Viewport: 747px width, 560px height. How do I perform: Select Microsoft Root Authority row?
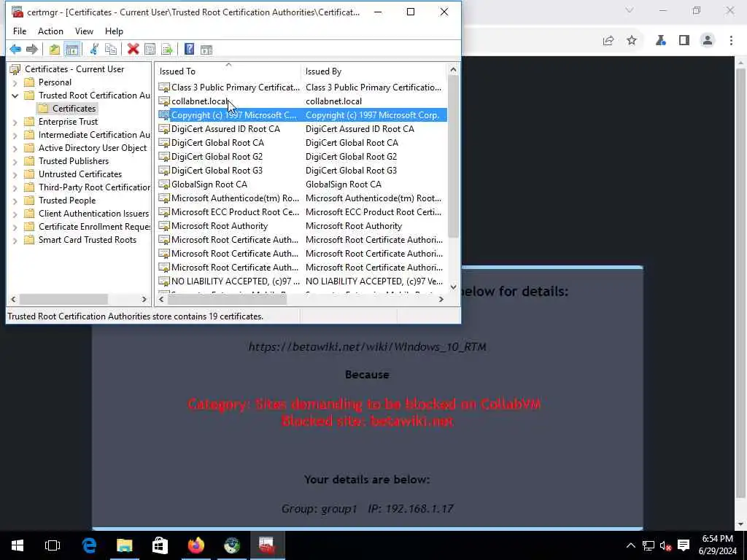302,226
